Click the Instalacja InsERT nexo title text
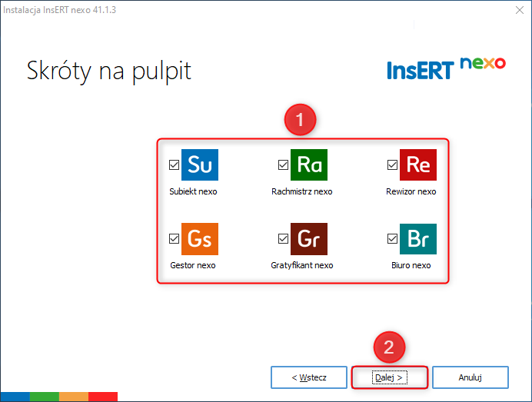This screenshot has height=402, width=532. pos(60,10)
